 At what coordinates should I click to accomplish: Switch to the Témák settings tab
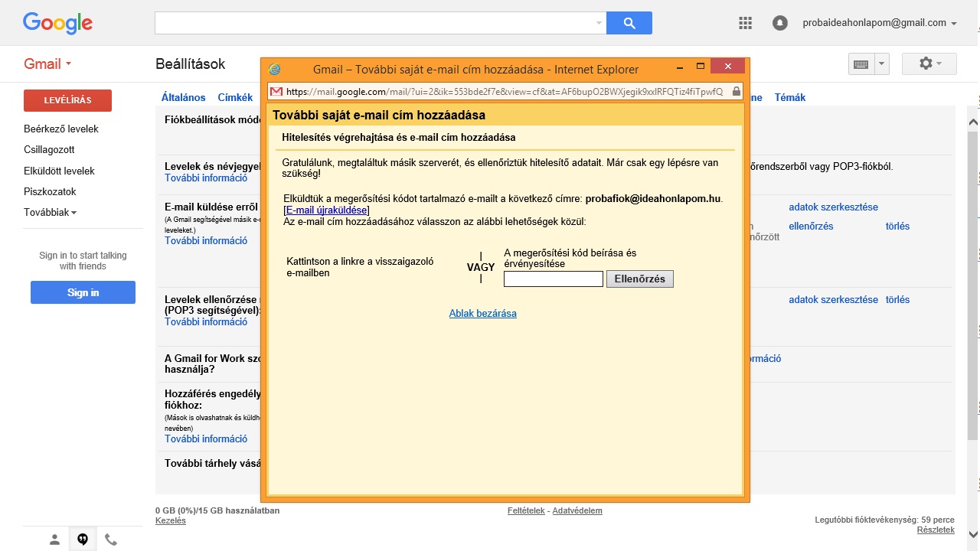coord(790,97)
